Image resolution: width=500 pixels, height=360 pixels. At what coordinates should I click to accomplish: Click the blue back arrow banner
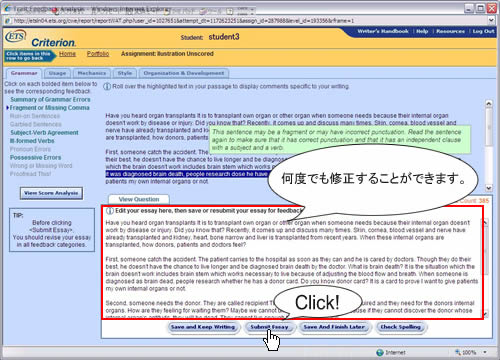coord(30,56)
